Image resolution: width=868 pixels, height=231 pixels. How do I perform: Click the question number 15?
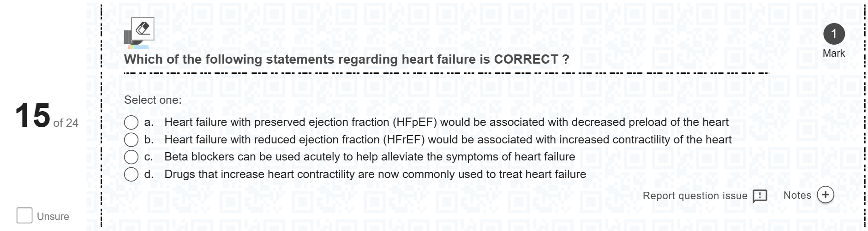tap(32, 115)
